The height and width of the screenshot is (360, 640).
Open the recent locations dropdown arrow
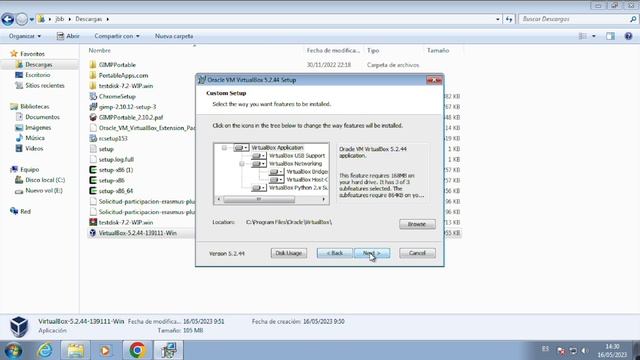click(x=32, y=19)
